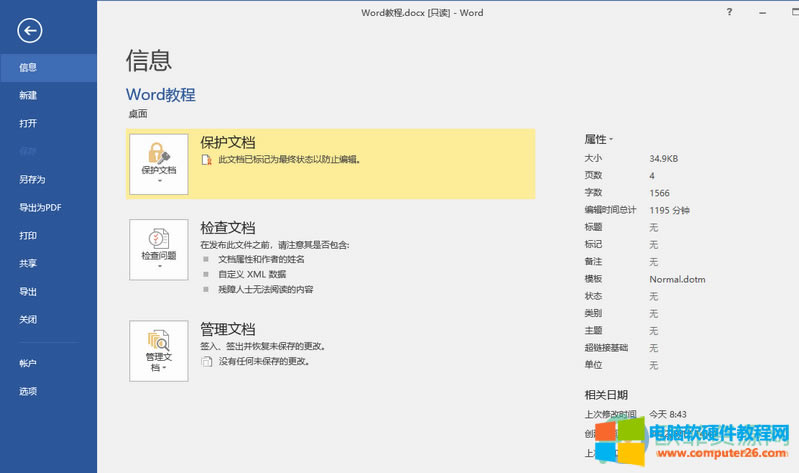Select New (新建) in the sidebar
Viewport: 799px width, 473px height.
point(28,96)
